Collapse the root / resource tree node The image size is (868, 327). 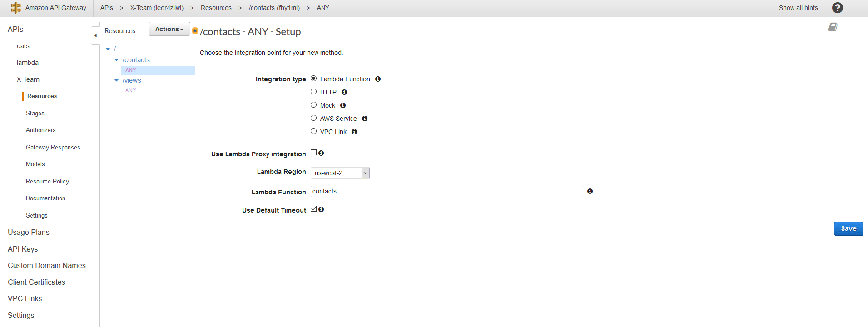[108, 49]
